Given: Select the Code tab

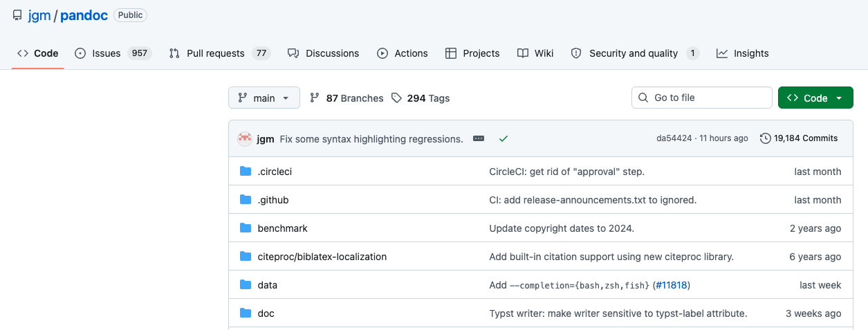Looking at the screenshot, I should click(38, 53).
